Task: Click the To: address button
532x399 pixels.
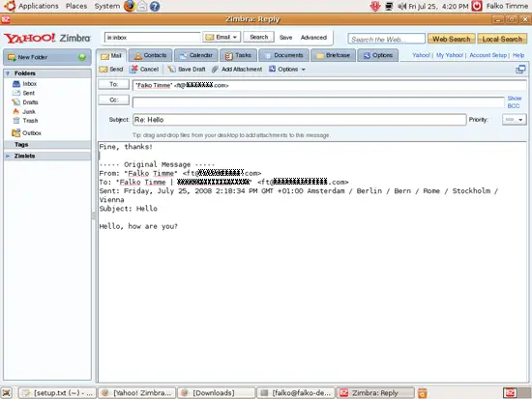Action: [x=114, y=84]
